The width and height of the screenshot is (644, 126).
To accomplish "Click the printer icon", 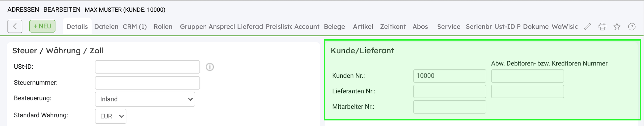I will click(x=602, y=27).
